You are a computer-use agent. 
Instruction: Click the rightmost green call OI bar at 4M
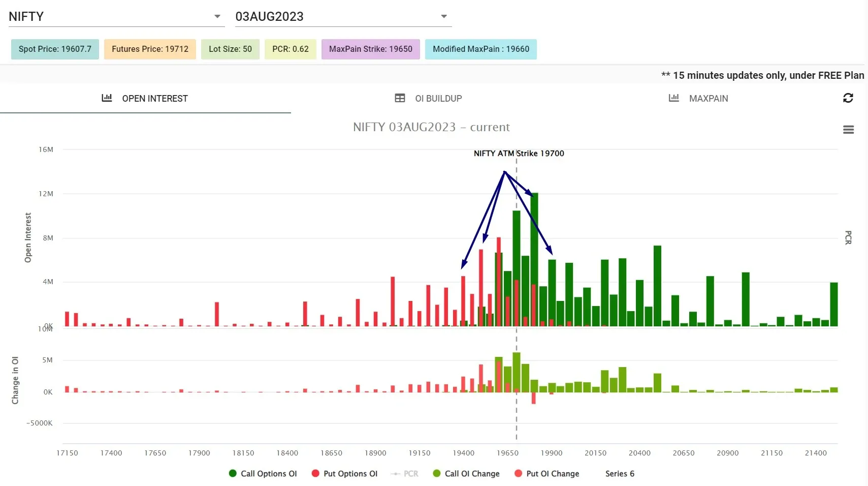[834, 304]
